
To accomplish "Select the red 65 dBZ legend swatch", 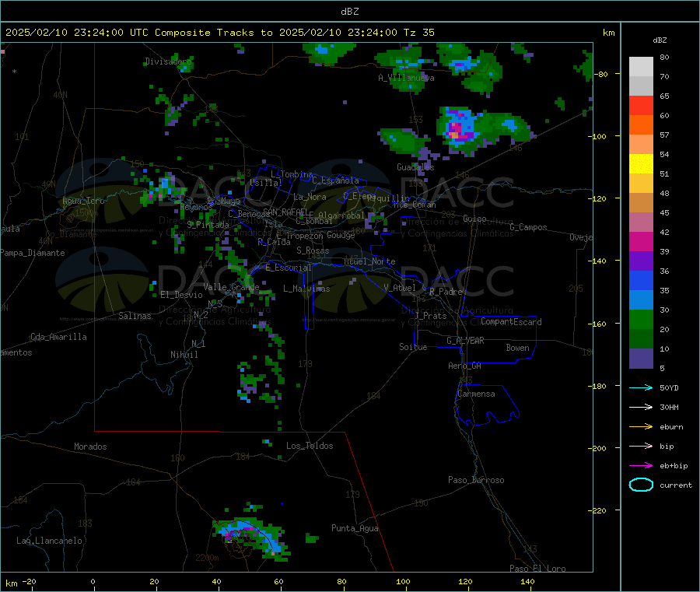I will coord(641,105).
